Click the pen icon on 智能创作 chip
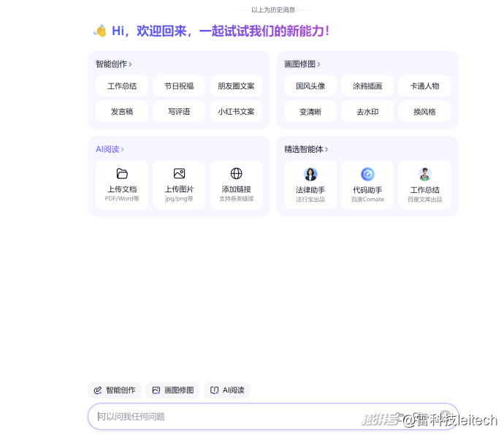This screenshot has height=435, width=504. [x=98, y=390]
